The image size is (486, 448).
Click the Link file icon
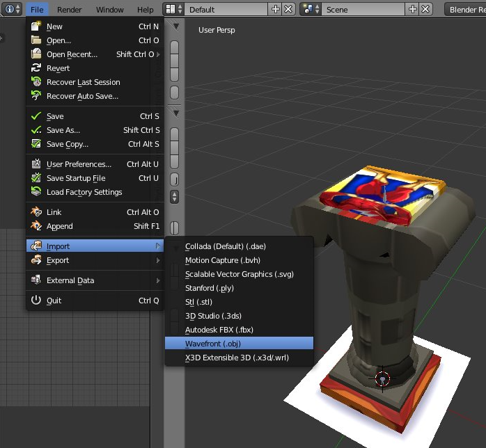[x=36, y=212]
